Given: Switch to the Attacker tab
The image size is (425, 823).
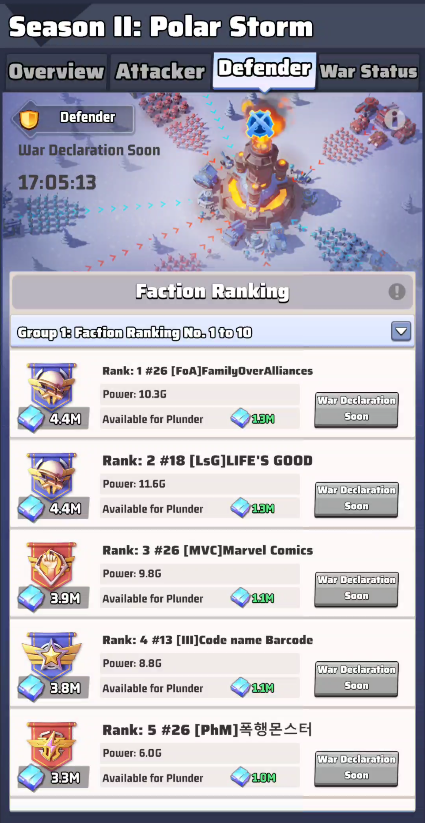Looking at the screenshot, I should pos(160,72).
